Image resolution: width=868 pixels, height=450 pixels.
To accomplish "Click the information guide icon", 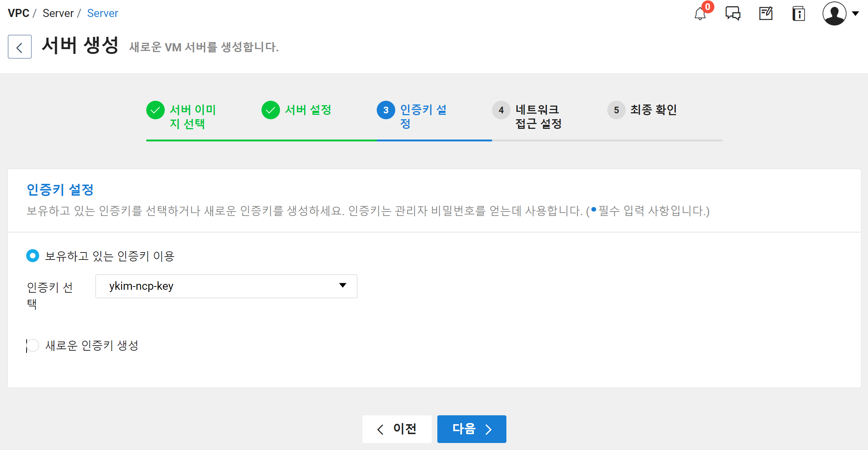I will coord(799,14).
